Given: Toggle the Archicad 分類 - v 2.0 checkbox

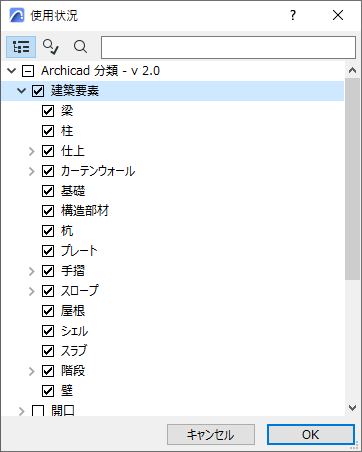Looking at the screenshot, I should 28,71.
